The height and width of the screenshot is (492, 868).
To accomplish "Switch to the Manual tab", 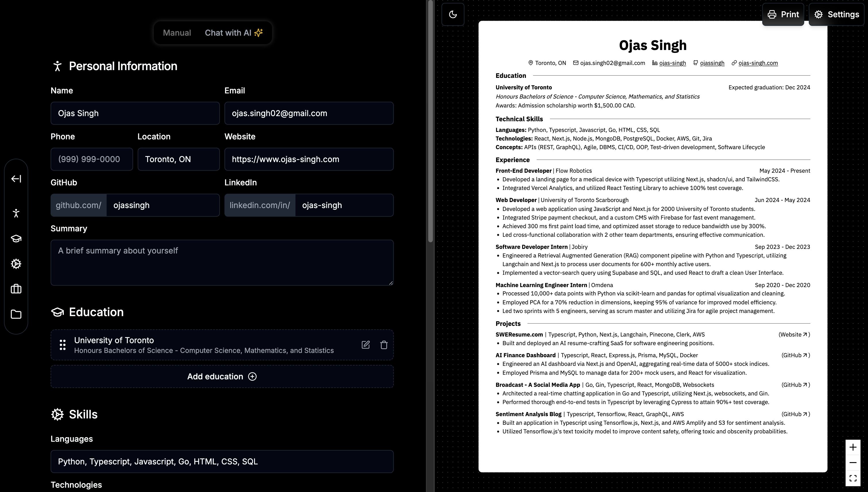I will [x=177, y=33].
